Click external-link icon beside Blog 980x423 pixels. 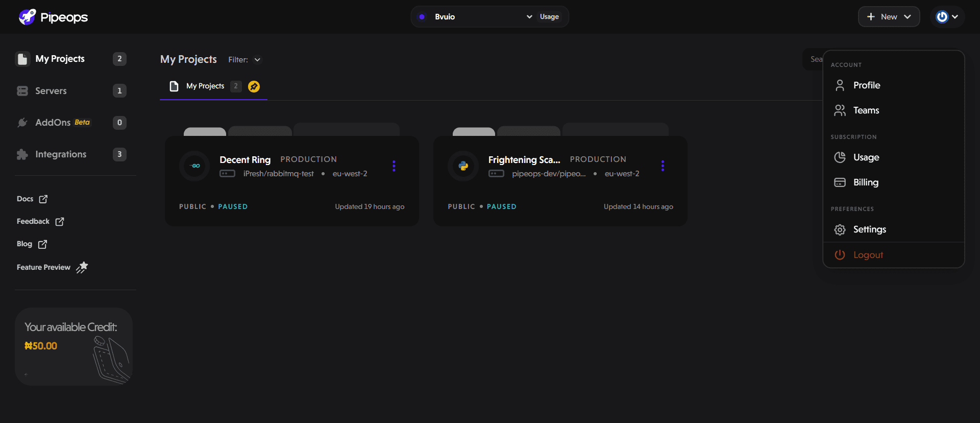click(43, 244)
